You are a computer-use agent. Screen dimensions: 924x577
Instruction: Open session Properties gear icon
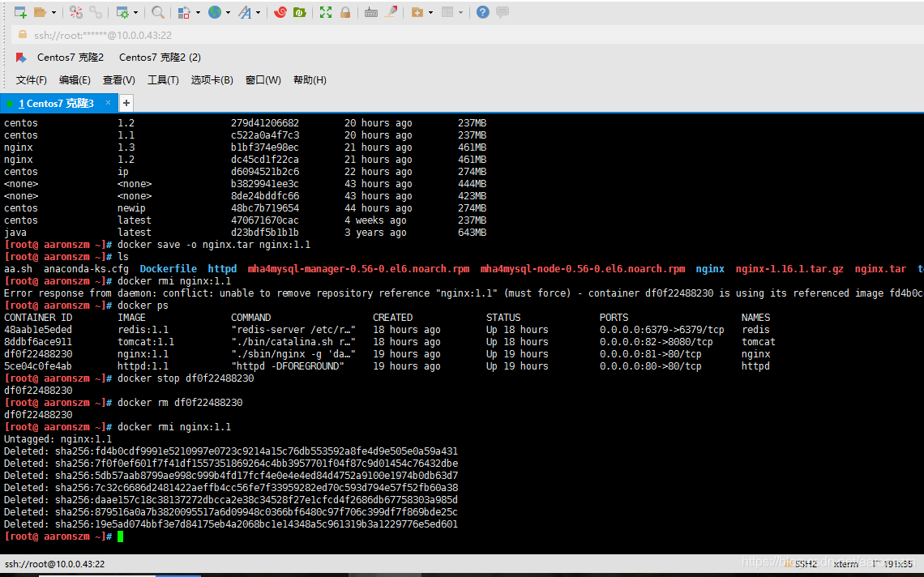click(122, 12)
